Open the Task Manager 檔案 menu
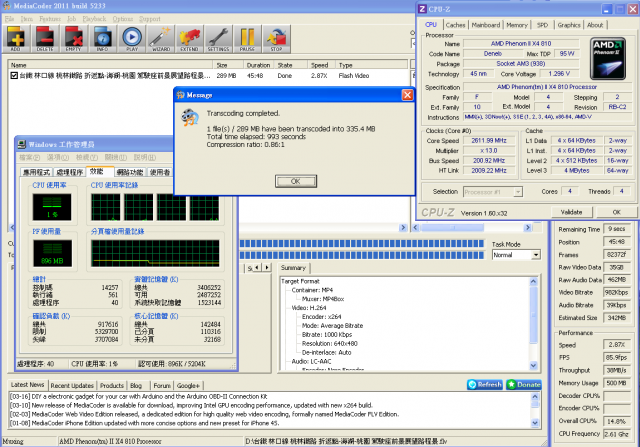 click(29, 158)
